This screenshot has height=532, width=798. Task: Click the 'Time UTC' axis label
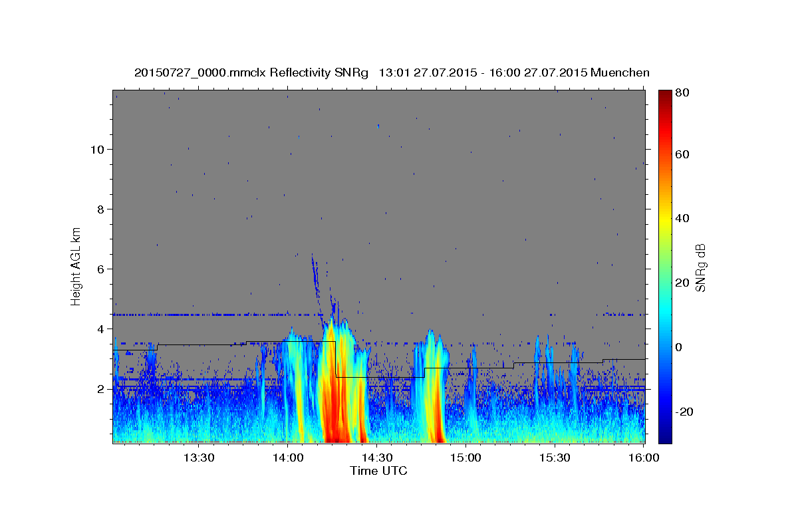pyautogui.click(x=378, y=471)
